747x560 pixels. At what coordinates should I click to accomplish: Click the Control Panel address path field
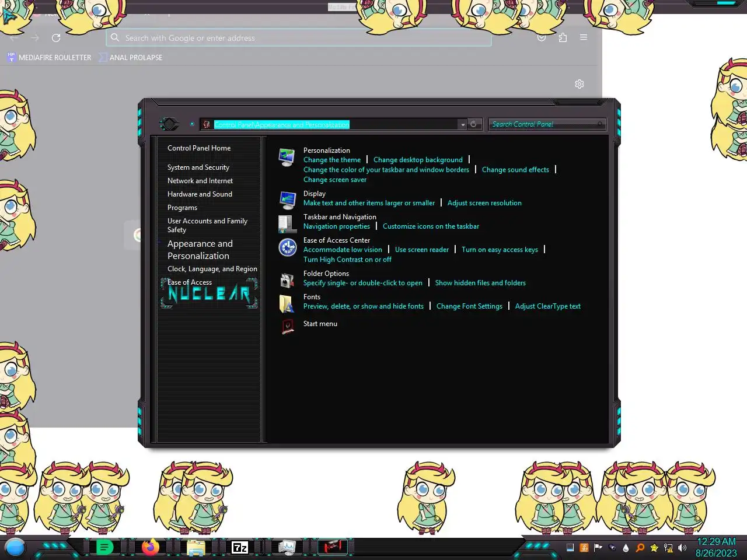330,124
